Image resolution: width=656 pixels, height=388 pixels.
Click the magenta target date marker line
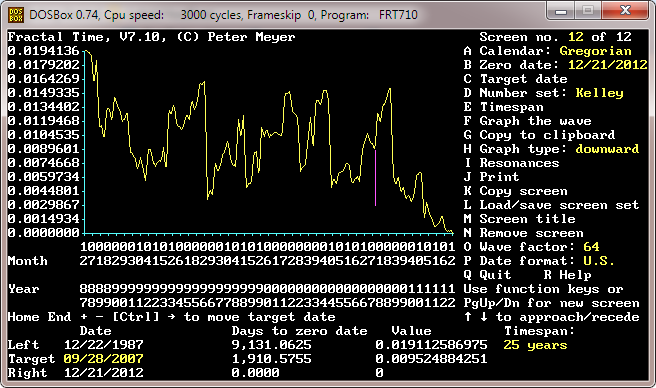(x=375, y=177)
